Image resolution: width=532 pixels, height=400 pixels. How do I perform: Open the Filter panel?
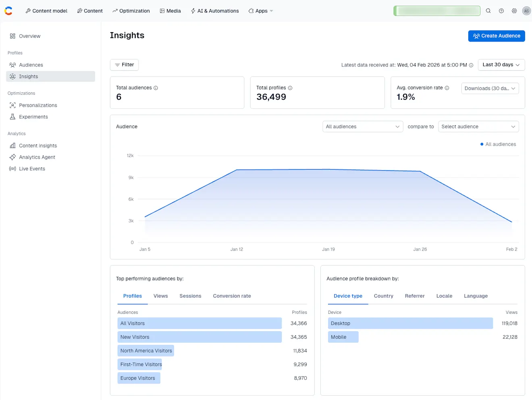coord(124,65)
